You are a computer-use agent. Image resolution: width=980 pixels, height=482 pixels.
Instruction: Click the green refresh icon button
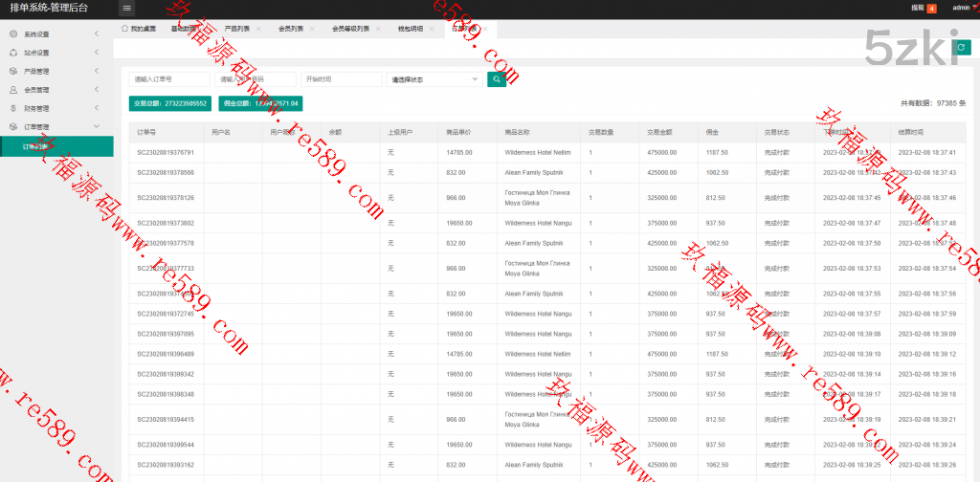click(964, 46)
